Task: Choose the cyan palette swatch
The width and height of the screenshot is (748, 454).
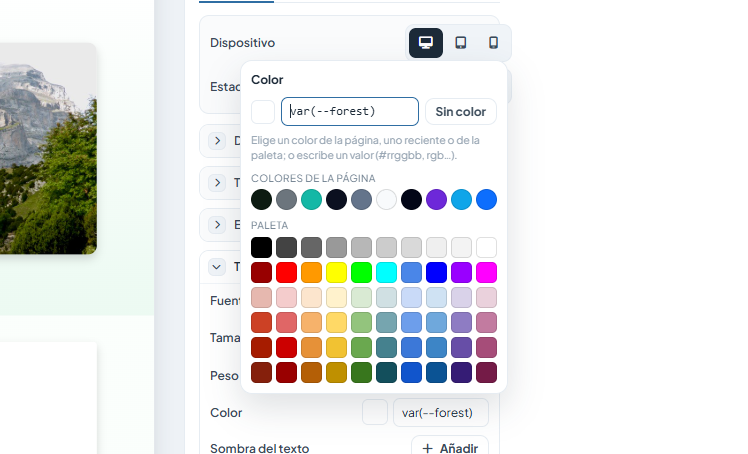Action: (386, 272)
